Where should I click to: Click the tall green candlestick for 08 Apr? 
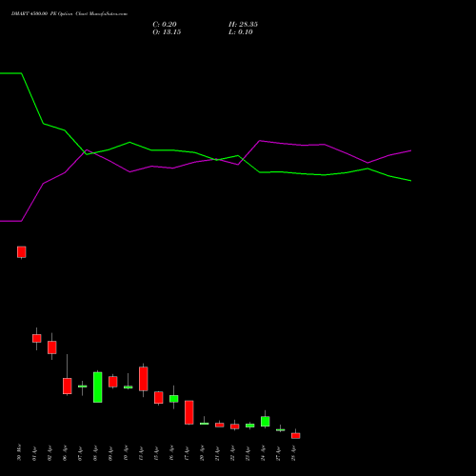[98, 387]
